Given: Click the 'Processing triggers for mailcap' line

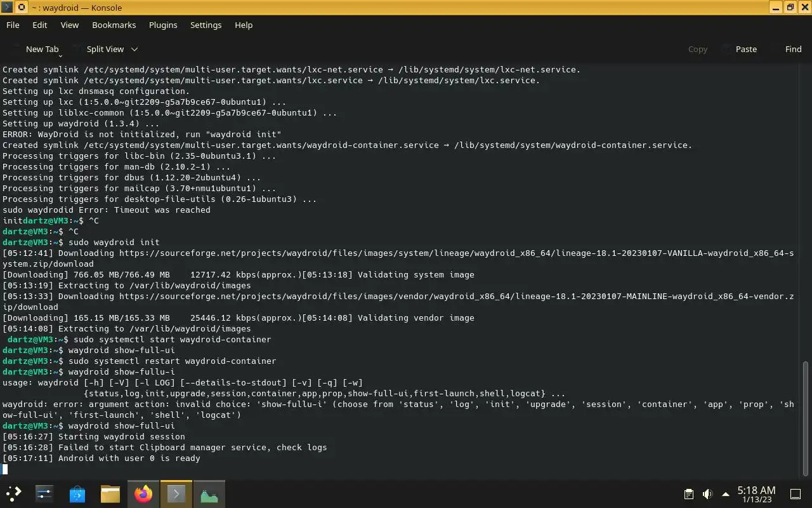Looking at the screenshot, I should [140, 188].
